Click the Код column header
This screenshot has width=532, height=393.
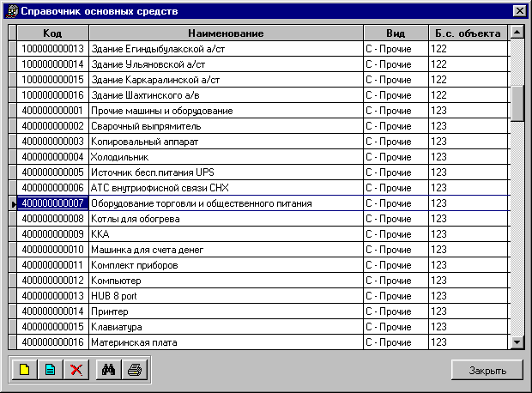(x=52, y=33)
